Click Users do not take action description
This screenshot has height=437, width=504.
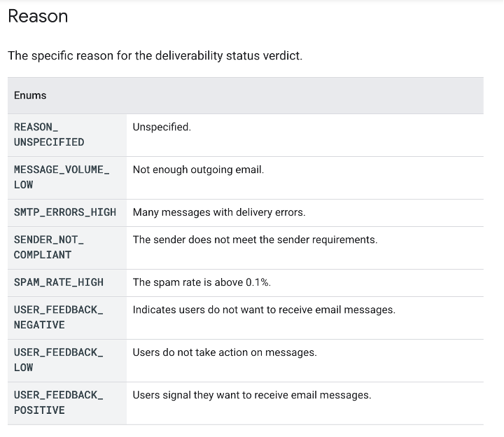[x=225, y=352]
